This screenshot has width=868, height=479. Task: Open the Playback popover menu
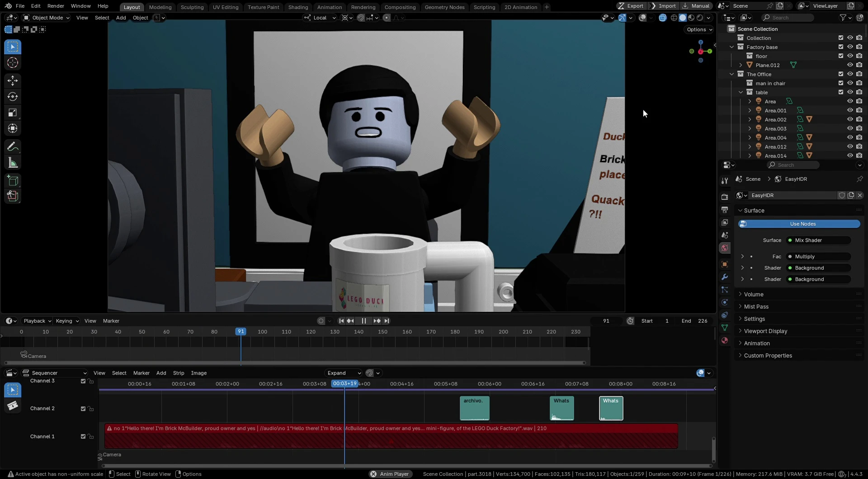point(38,321)
